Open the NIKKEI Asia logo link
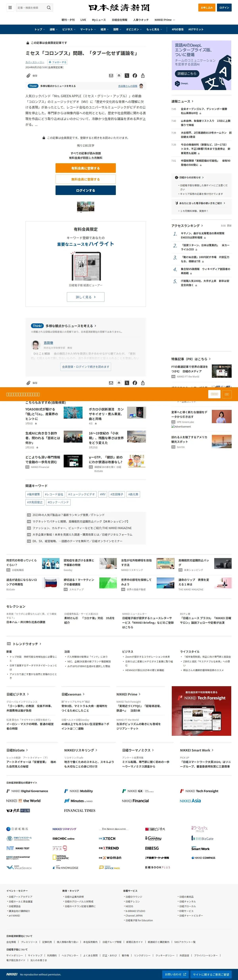The image size is (238, 980). pos(190,800)
